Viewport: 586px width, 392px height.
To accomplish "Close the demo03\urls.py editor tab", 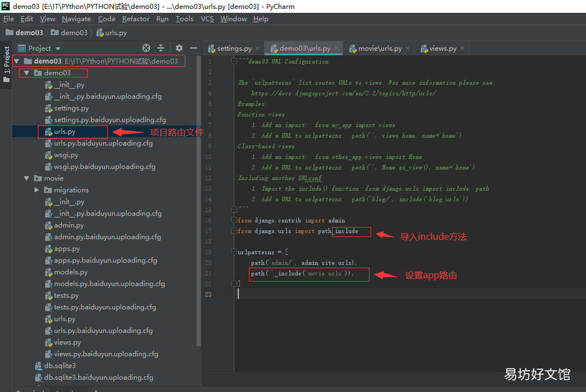I will tap(337, 49).
